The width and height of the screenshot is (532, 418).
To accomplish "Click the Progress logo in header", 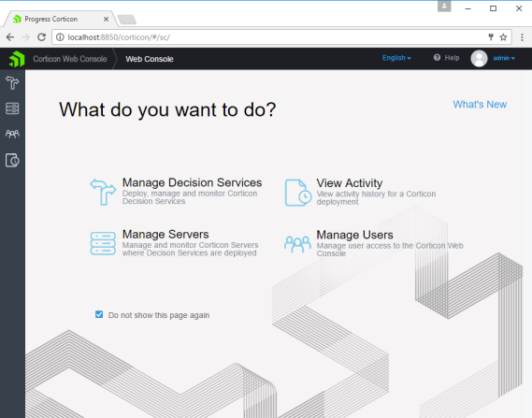I will click(17, 59).
